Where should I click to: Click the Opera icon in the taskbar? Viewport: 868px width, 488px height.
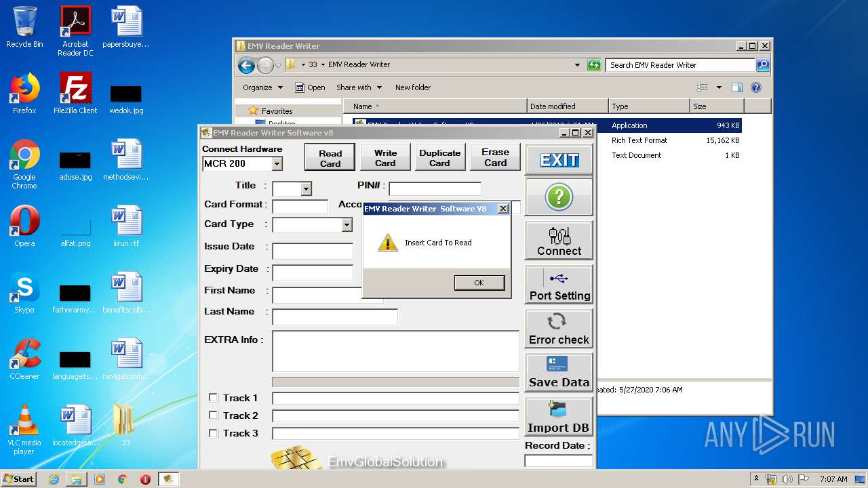[x=145, y=479]
